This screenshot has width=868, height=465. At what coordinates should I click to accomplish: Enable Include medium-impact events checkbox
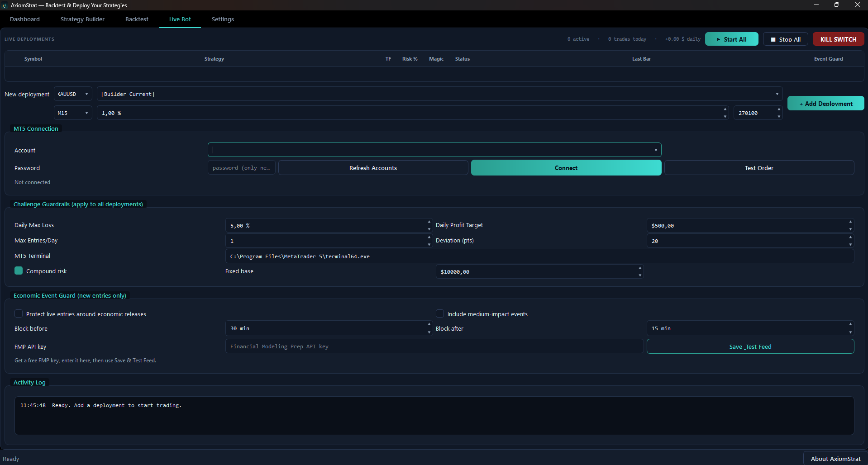point(440,314)
